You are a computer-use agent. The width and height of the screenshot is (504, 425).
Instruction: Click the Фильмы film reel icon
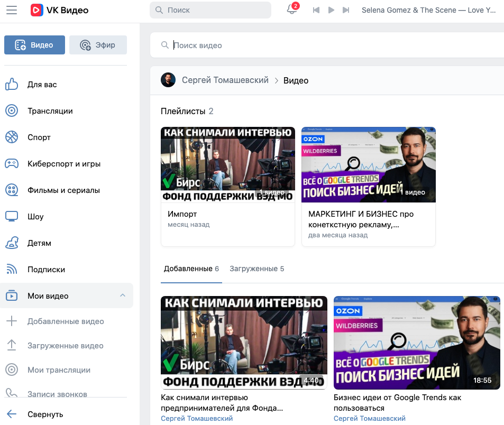click(x=12, y=190)
